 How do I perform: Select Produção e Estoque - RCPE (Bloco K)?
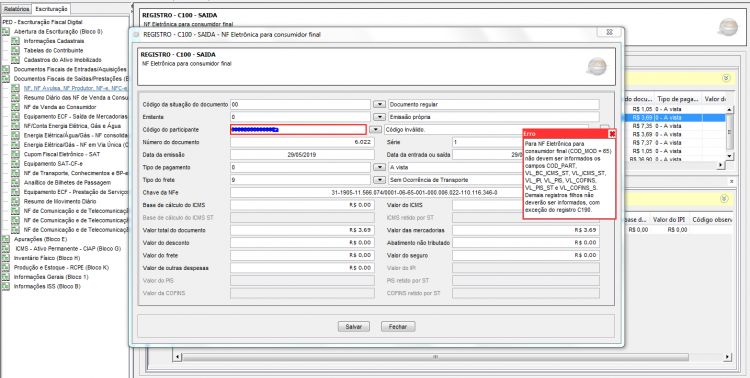pyautogui.click(x=61, y=267)
